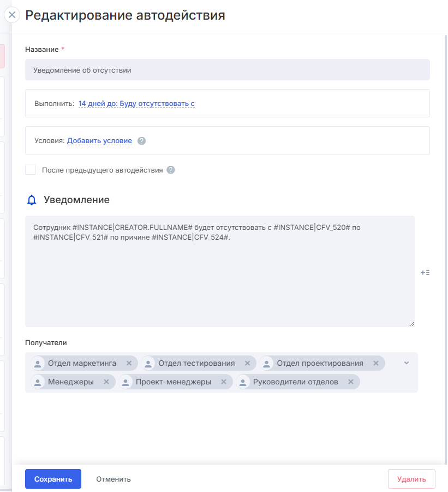
Task: Open help icon for После предыдущего автодействия
Action: point(171,170)
